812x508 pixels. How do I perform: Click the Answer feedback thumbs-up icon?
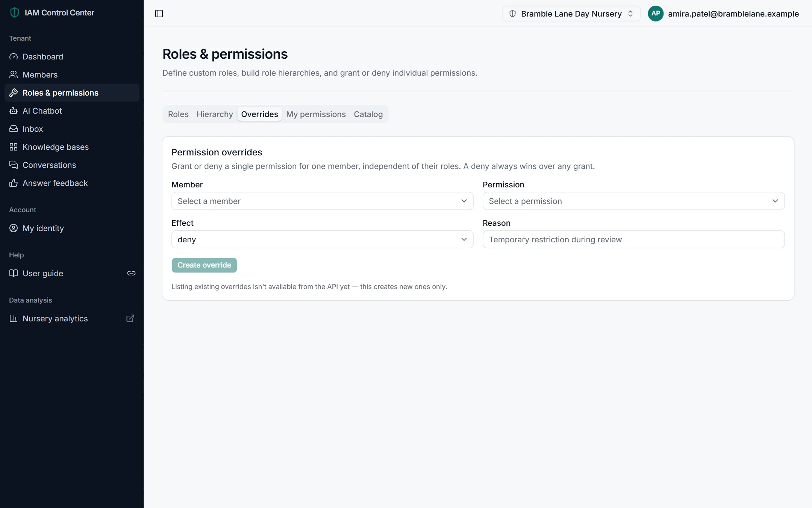pos(14,183)
